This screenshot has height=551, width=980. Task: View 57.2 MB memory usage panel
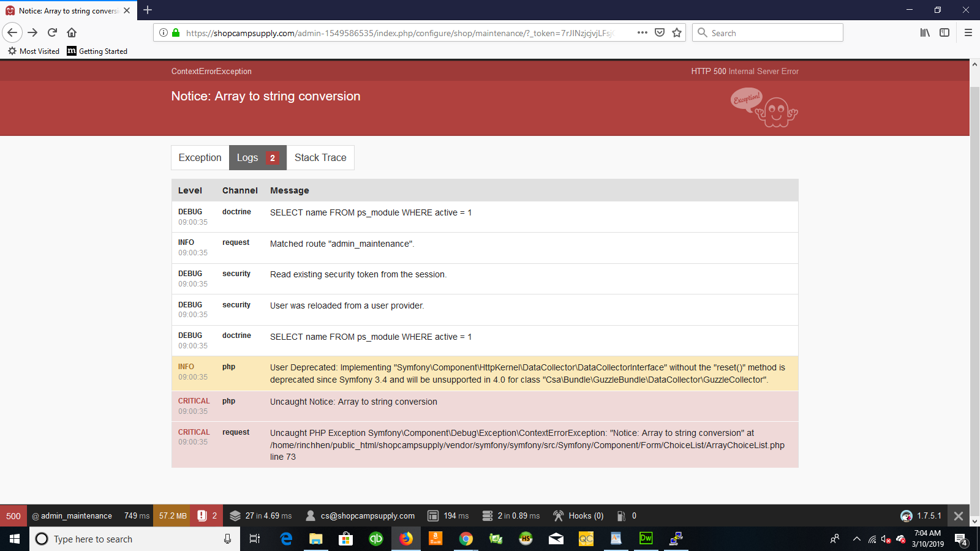coord(171,515)
